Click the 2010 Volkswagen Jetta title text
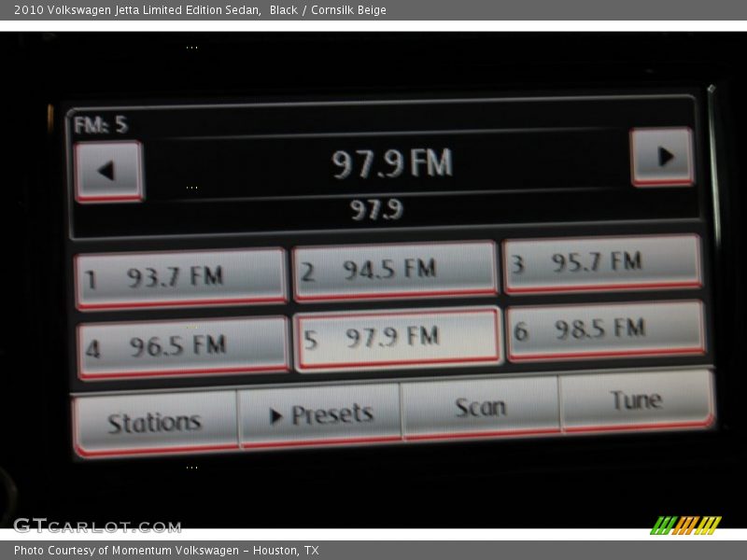The image size is (747, 560). [134, 10]
